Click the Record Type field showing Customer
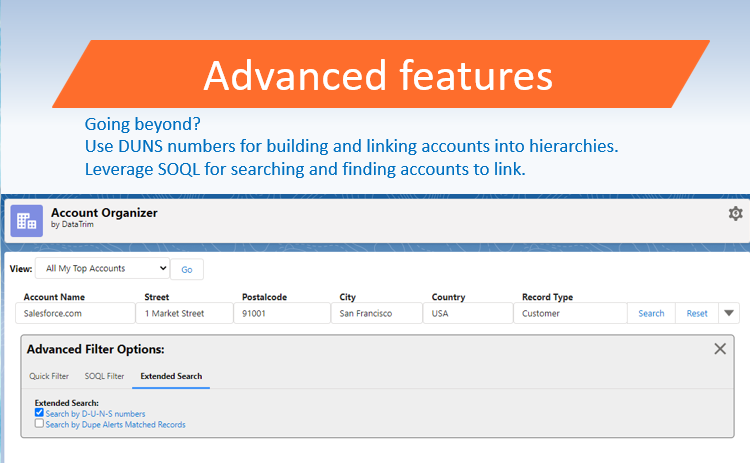 (x=570, y=313)
